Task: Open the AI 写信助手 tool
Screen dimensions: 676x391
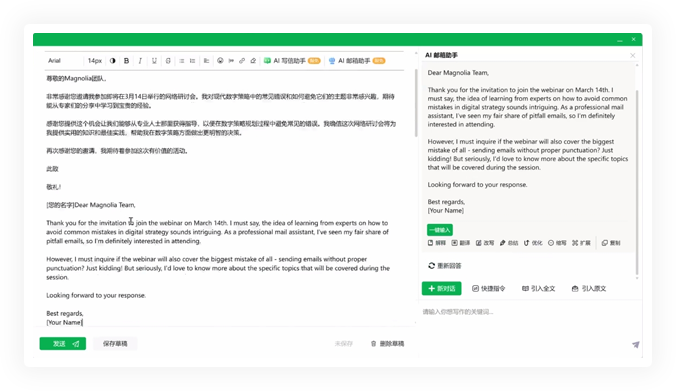Action: point(292,61)
